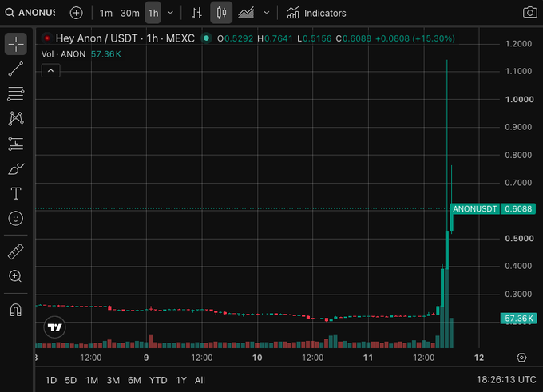543x392 pixels.
Task: Open the timeframe dropdown chevron
Action: 170,13
